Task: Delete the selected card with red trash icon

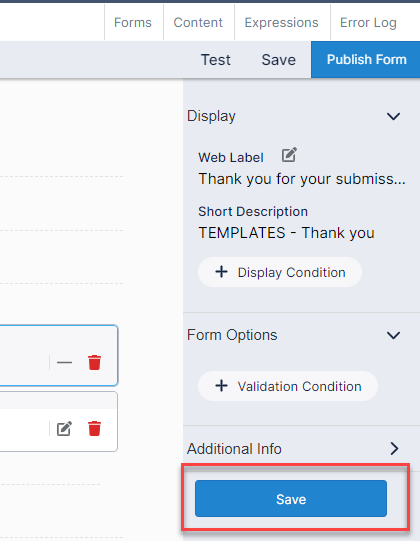Action: pos(95,362)
